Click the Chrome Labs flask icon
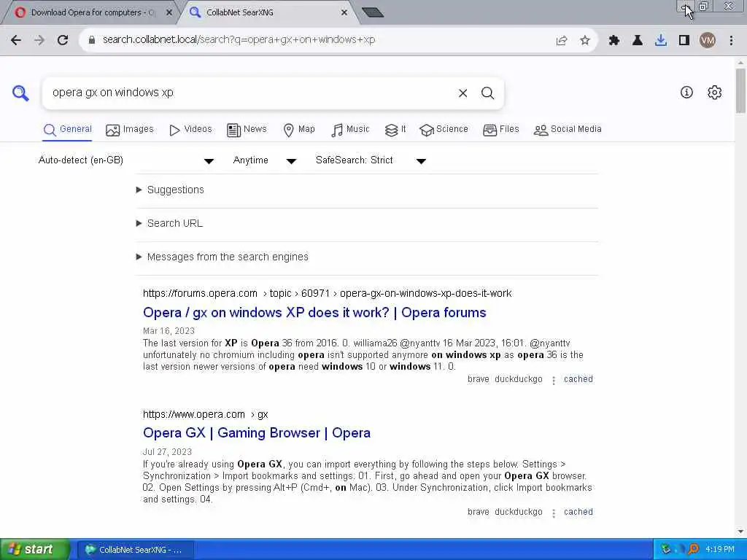Image resolution: width=747 pixels, height=560 pixels. (638, 41)
